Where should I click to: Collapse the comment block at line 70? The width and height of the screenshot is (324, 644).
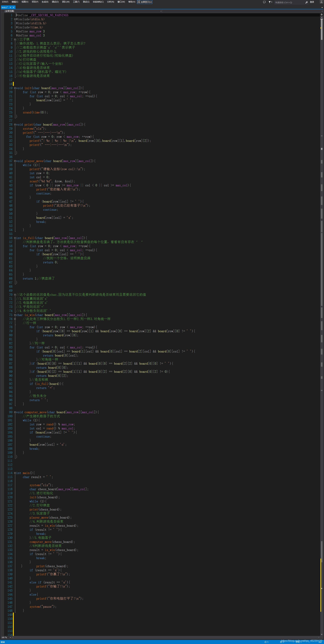(x=15, y=295)
